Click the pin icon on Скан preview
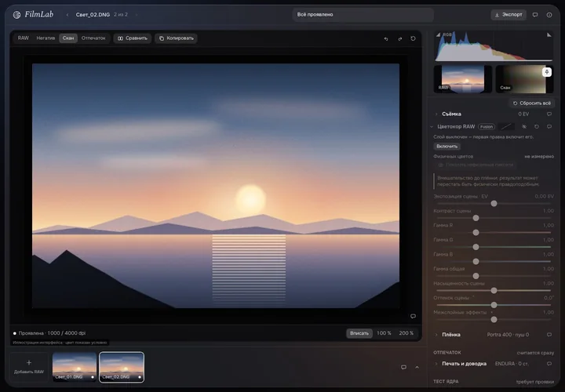Screen dimensions: 565x392 pos(547,72)
